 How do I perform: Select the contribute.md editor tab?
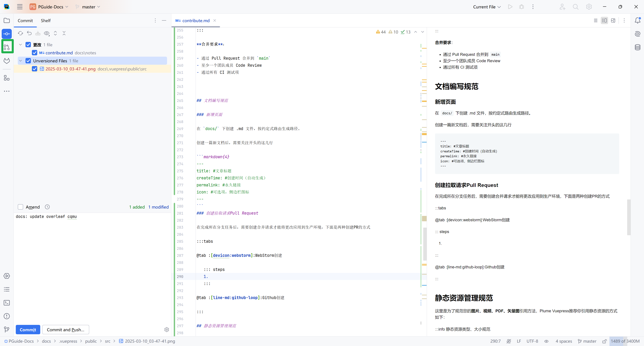(196, 20)
